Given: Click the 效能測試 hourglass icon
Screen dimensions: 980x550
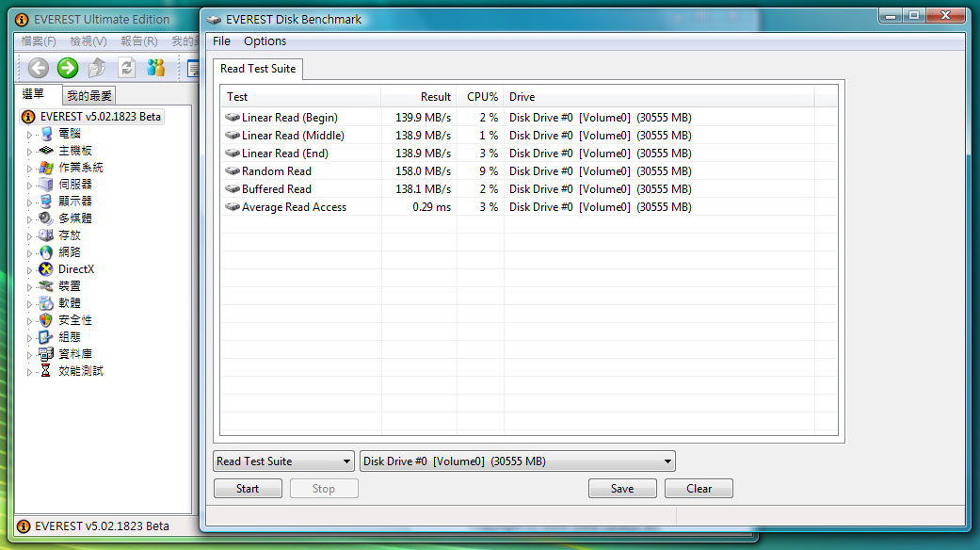Looking at the screenshot, I should (x=45, y=371).
